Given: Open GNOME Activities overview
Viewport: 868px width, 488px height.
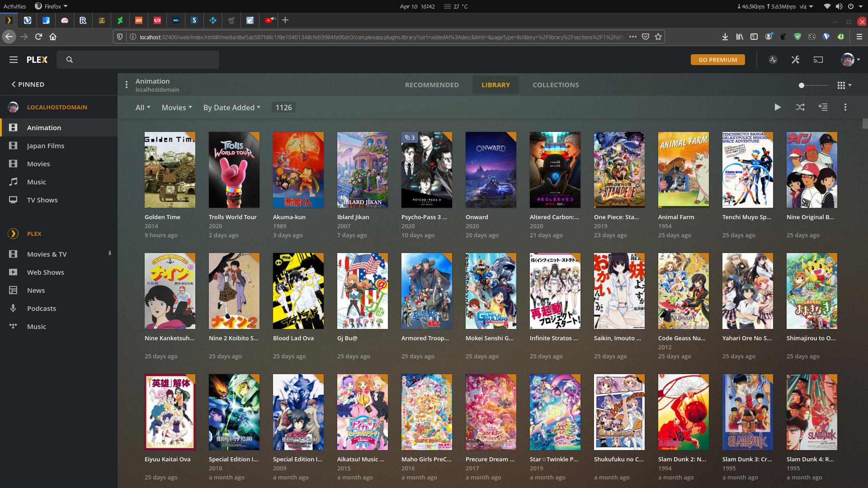Looking at the screenshot, I should pyautogui.click(x=14, y=6).
